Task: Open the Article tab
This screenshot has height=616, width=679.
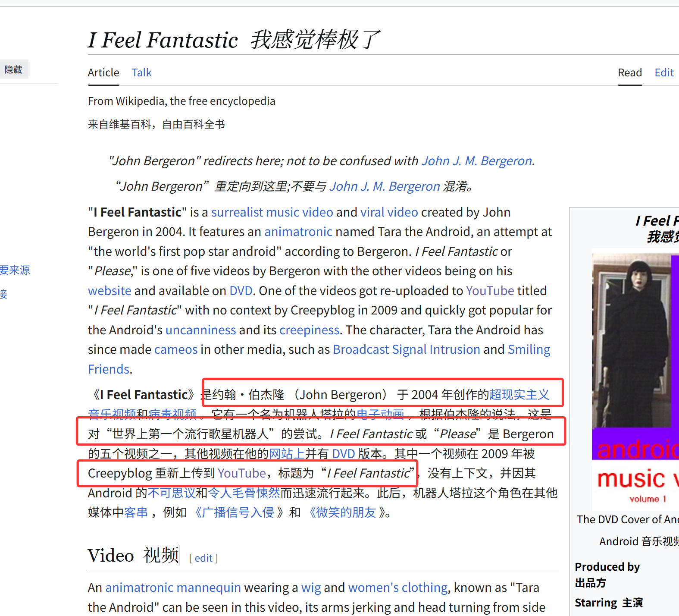Action: coord(103,72)
